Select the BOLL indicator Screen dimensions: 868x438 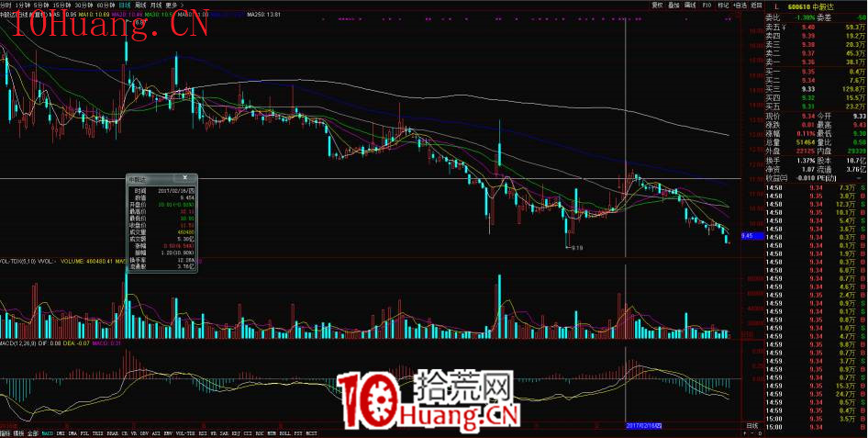(x=284, y=432)
